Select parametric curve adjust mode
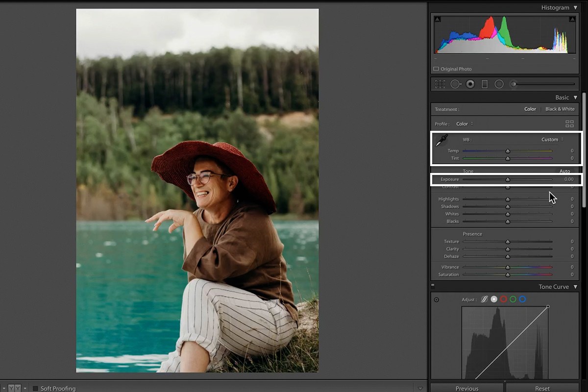This screenshot has width=588, height=392. (484, 299)
